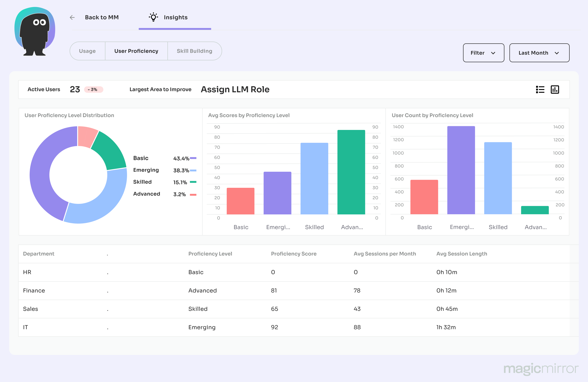Screen dimensions: 588x382
Task: Switch to list view icon
Action: pyautogui.click(x=540, y=89)
